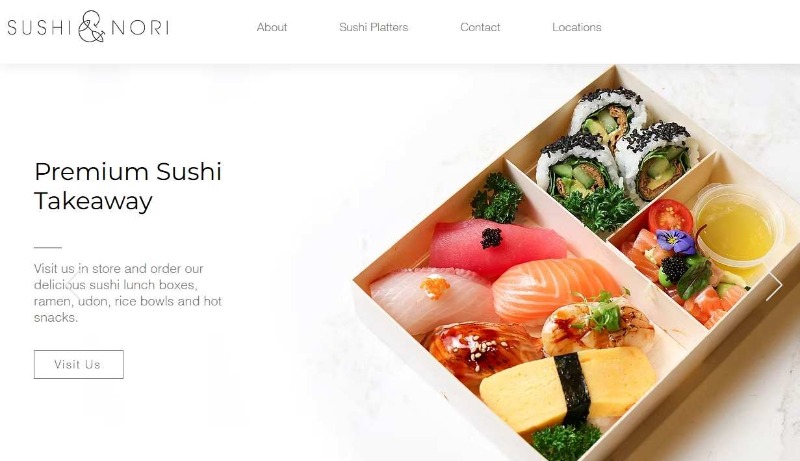This screenshot has width=800, height=461.
Task: Click the ampersand symbol in the logo
Action: coord(92,26)
